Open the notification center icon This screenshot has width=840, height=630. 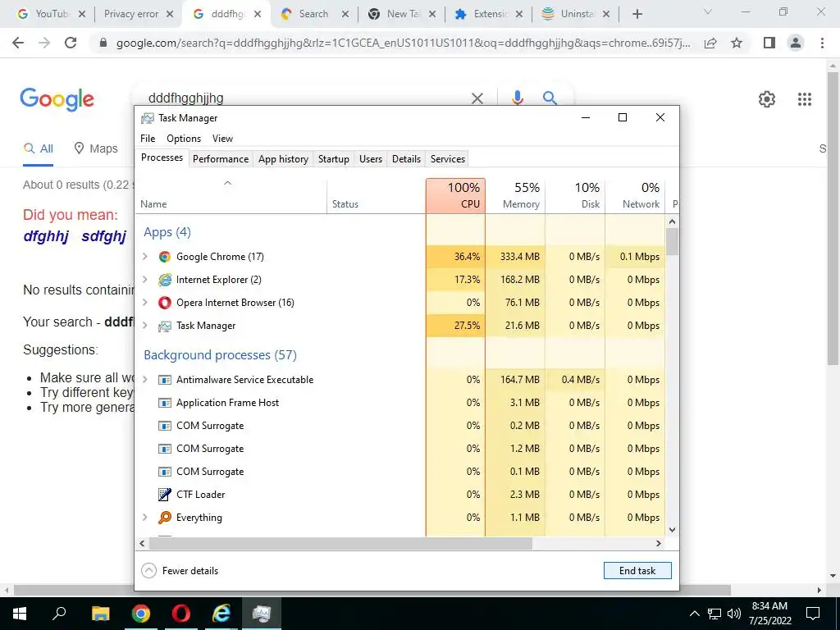813,614
